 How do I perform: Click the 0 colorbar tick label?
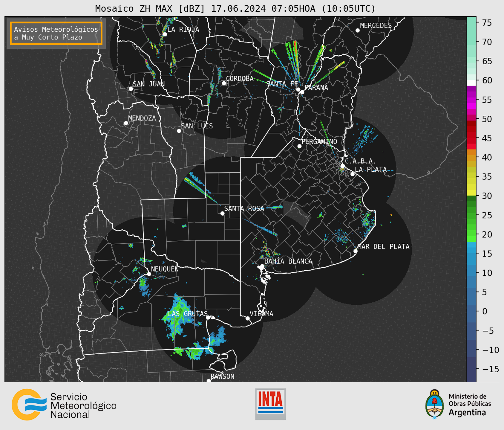pyautogui.click(x=485, y=311)
